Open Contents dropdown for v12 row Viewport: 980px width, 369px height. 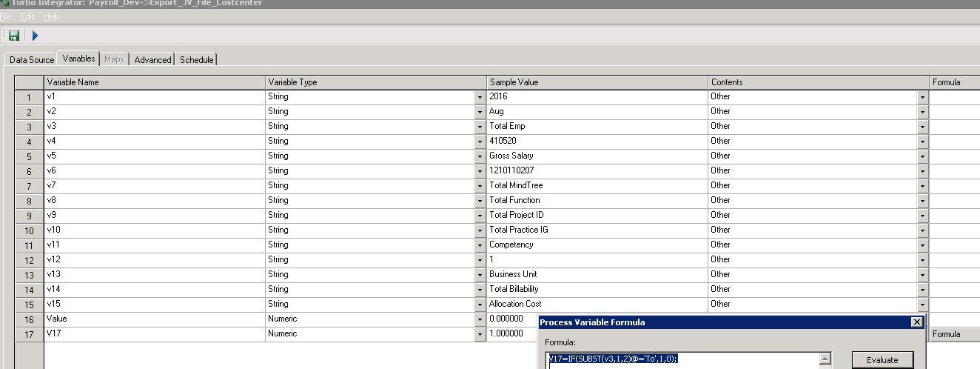pyautogui.click(x=922, y=260)
